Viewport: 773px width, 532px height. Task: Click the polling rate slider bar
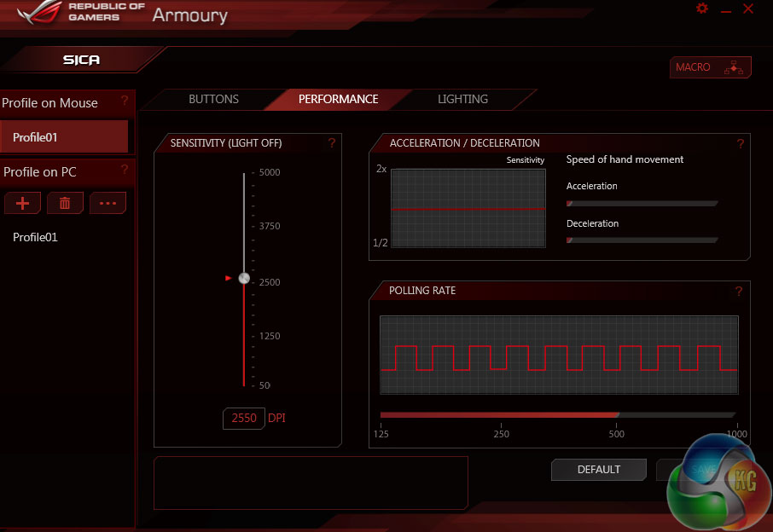click(x=557, y=414)
